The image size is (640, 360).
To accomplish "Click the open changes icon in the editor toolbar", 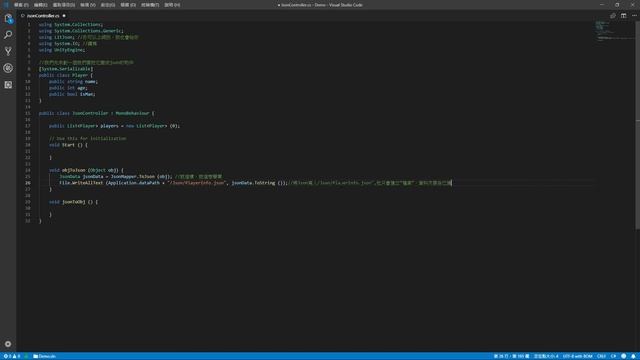I will [x=613, y=16].
